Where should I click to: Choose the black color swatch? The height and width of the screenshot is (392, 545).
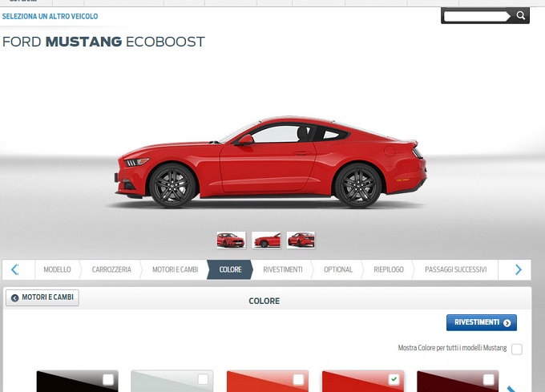[x=77, y=382]
